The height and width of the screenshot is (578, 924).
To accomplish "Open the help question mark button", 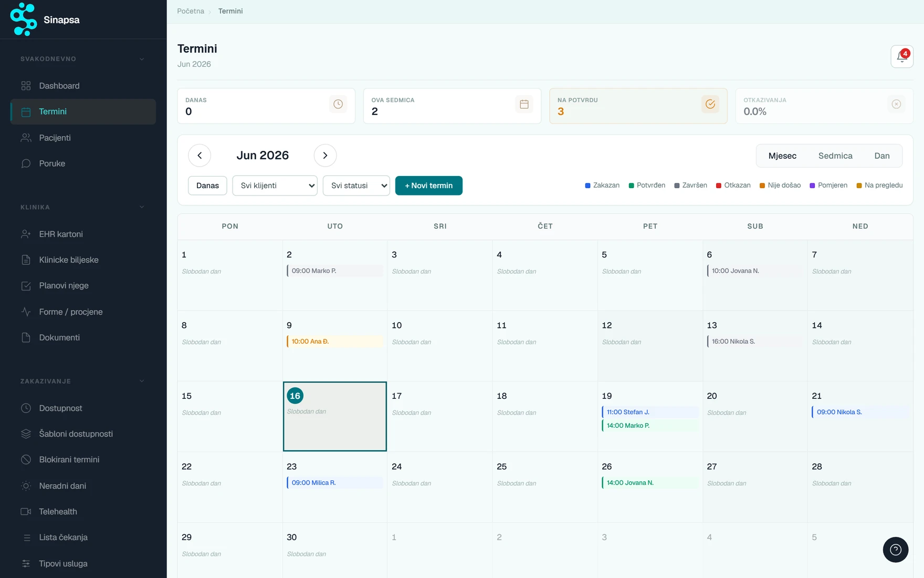I will coord(896,550).
